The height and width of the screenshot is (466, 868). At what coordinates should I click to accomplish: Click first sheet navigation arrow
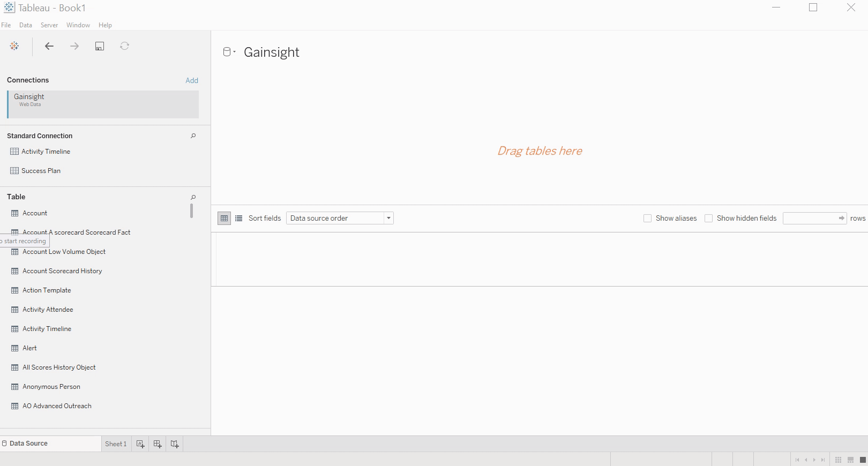tap(797, 460)
